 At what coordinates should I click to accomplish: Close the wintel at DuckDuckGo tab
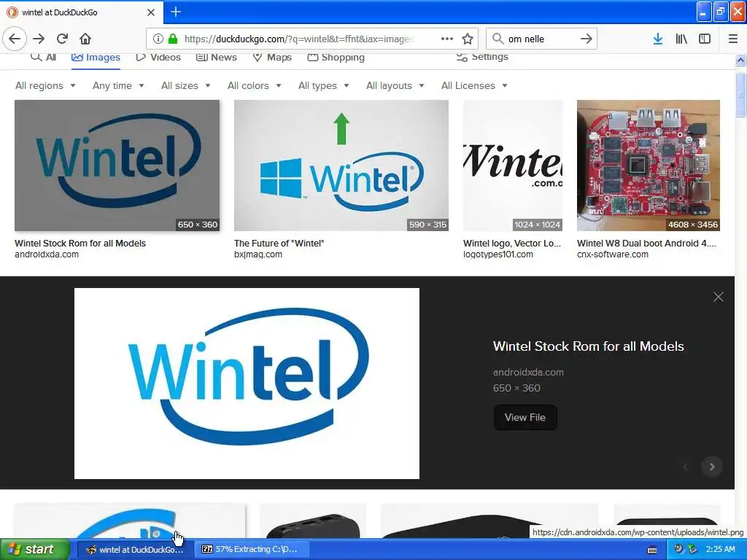coord(151,12)
